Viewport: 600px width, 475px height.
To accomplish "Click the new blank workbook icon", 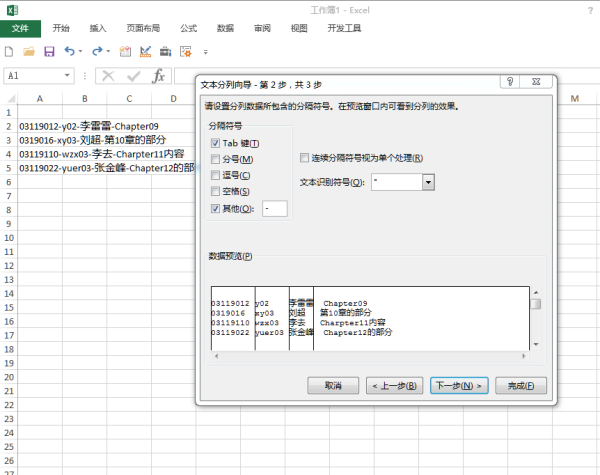I will (11, 50).
